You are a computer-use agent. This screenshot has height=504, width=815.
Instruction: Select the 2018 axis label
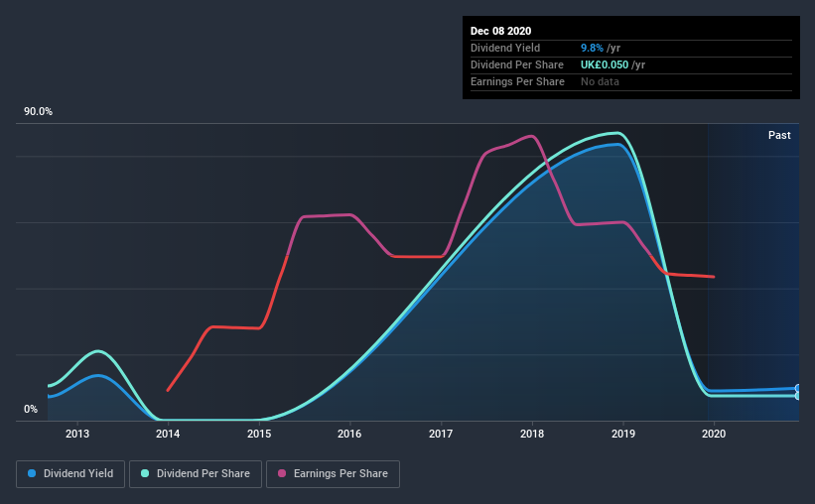pyautogui.click(x=532, y=434)
